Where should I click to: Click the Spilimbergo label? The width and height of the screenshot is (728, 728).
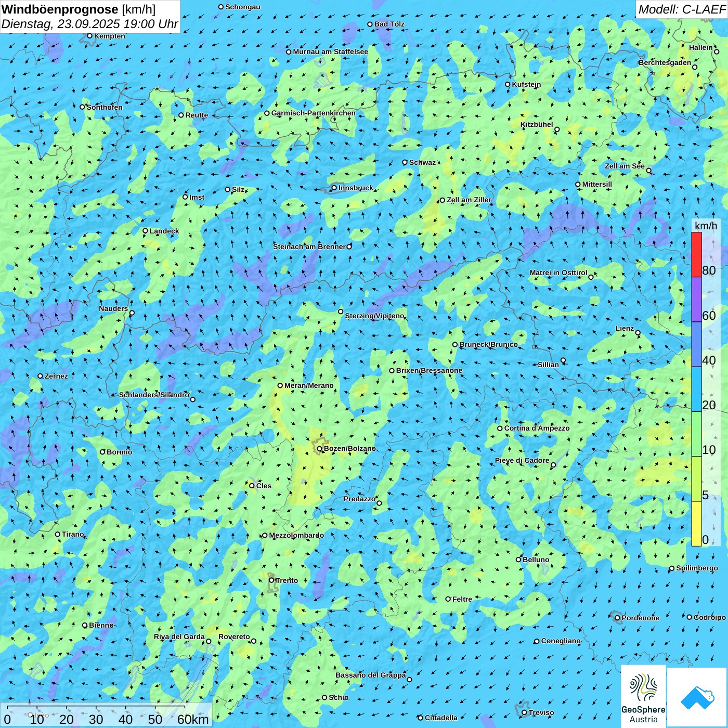[697, 568]
